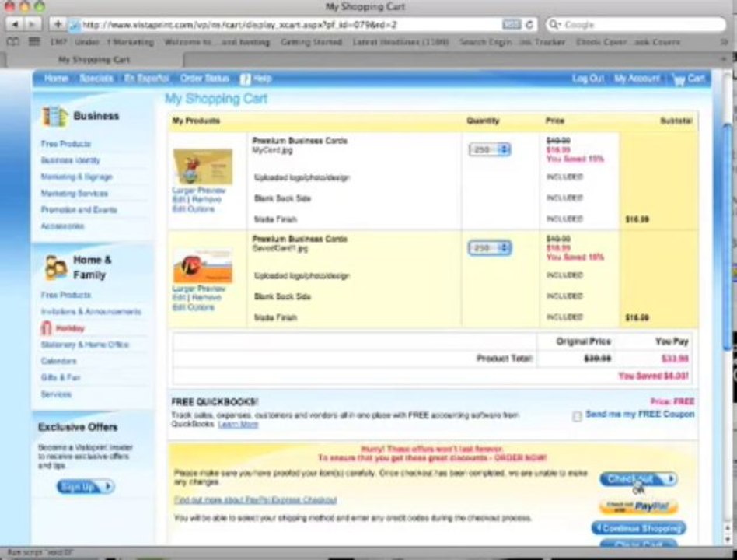Click the first business card thumbnail image
Screen dimensions: 737x560
tap(203, 167)
